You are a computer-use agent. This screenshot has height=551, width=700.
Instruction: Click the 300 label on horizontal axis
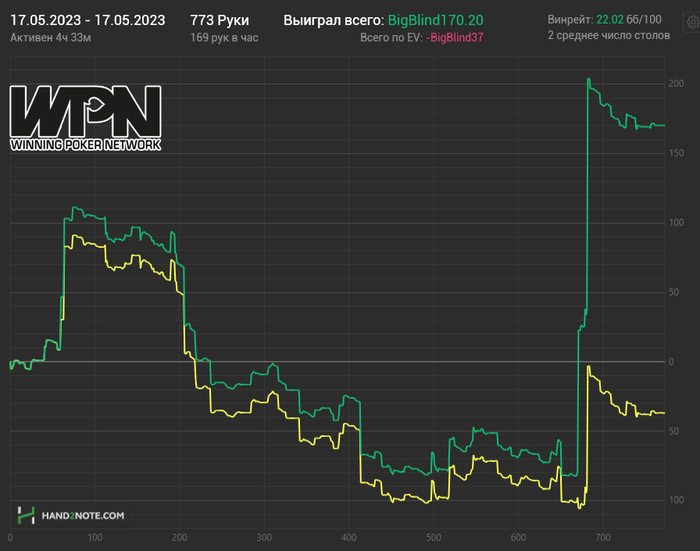click(x=264, y=537)
